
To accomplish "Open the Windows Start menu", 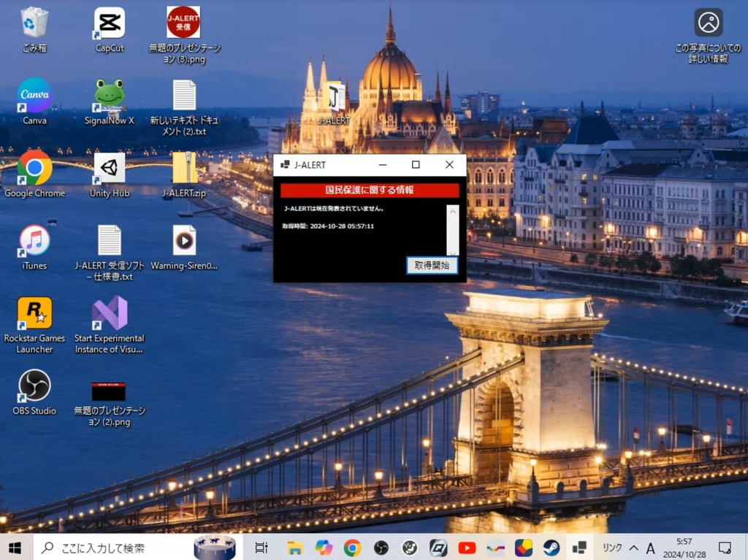I will click(15, 548).
